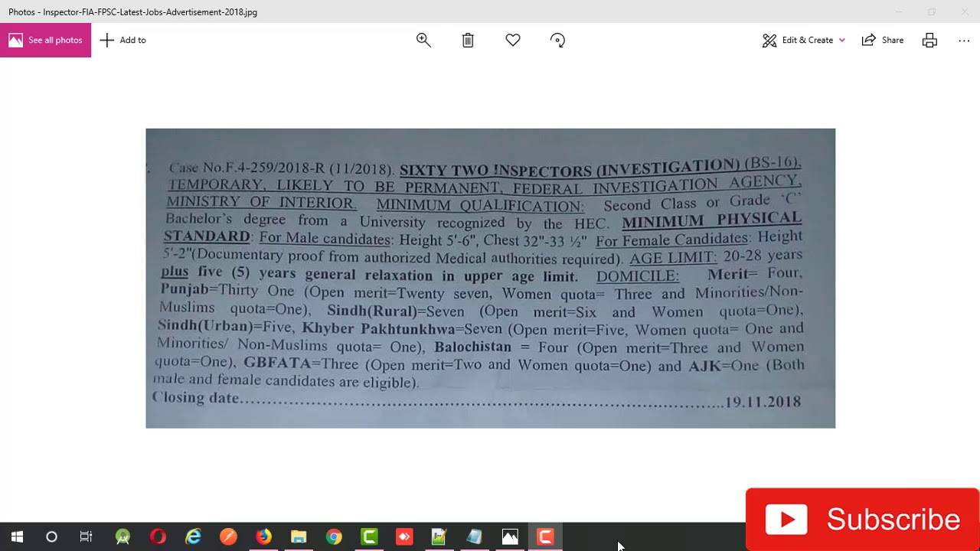Open the notepad-style app icon on taskbar
Screen dimensions: 980x551
439,537
